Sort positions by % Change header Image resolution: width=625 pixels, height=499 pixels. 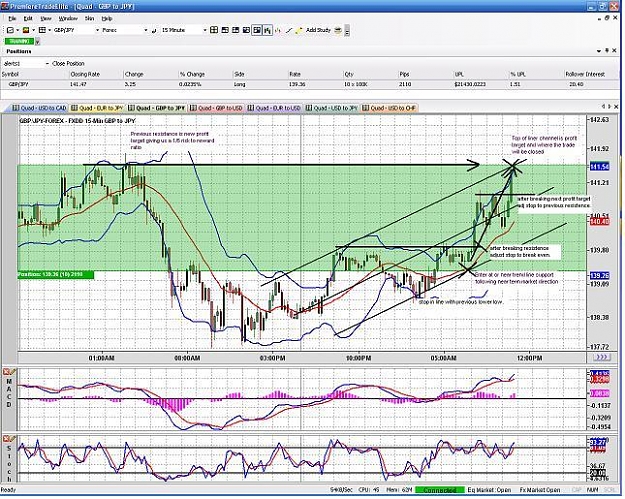(206, 74)
